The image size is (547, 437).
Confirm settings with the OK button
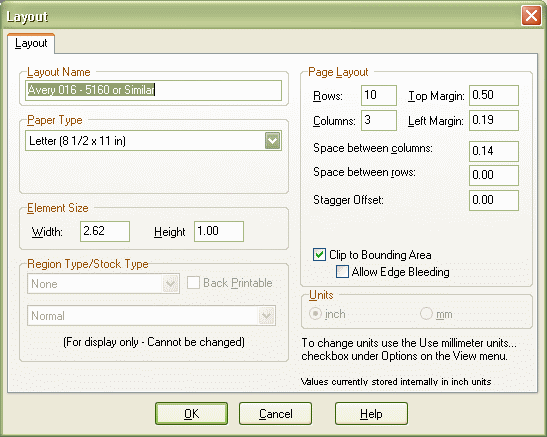tap(192, 414)
